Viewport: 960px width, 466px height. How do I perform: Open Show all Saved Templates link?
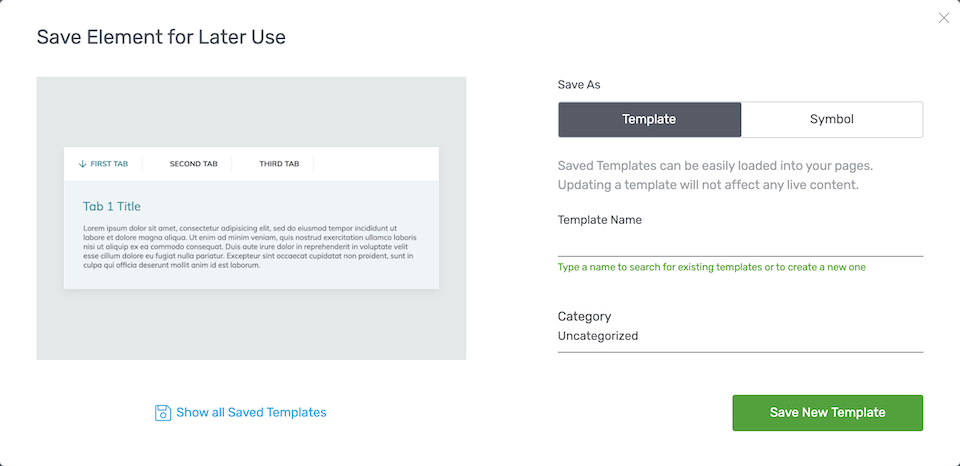251,413
